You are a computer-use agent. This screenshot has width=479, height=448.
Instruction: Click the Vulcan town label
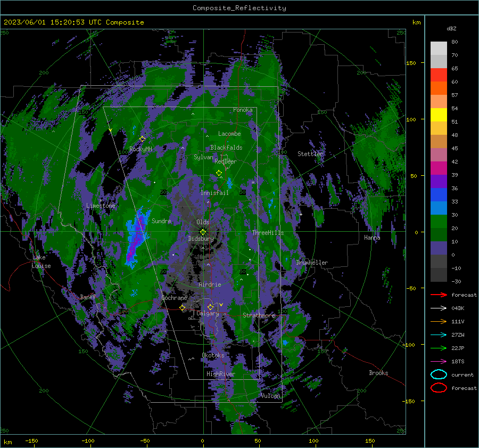coord(271,396)
